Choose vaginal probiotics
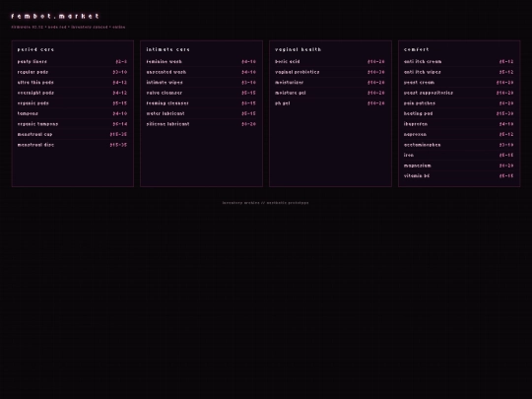The image size is (532, 399). tap(330, 72)
